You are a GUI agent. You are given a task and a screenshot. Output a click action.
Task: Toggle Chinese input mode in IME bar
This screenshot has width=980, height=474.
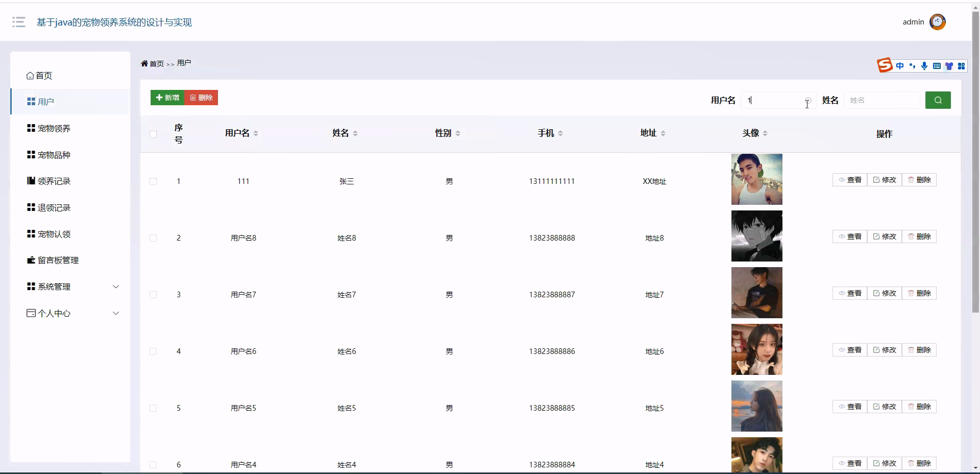point(900,66)
